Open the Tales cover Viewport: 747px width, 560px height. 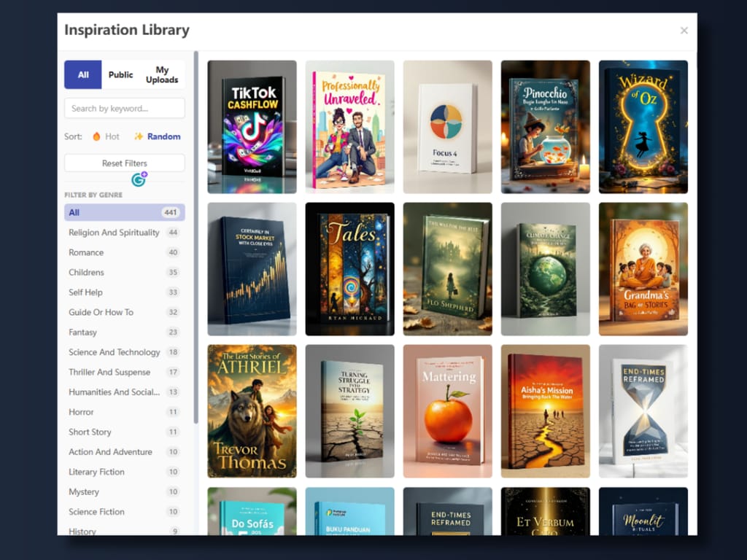click(x=349, y=269)
